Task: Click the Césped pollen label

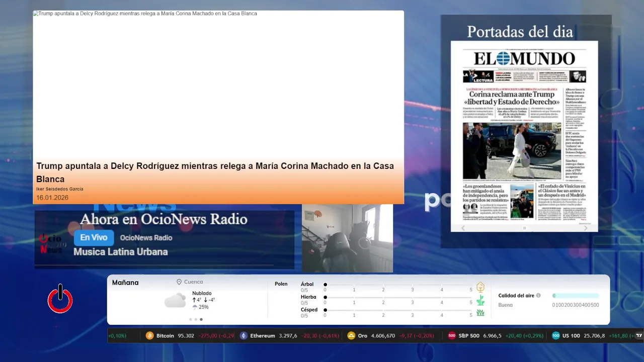Action: [x=309, y=310]
